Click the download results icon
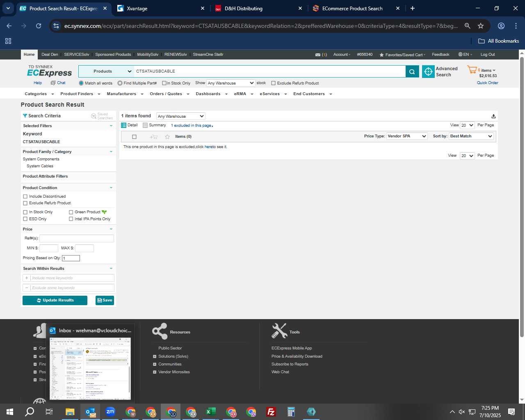 (x=493, y=116)
